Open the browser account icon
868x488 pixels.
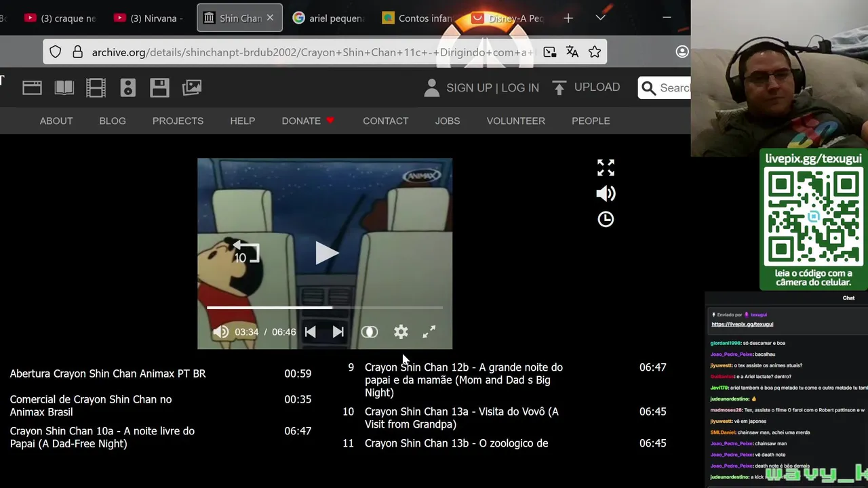click(682, 52)
